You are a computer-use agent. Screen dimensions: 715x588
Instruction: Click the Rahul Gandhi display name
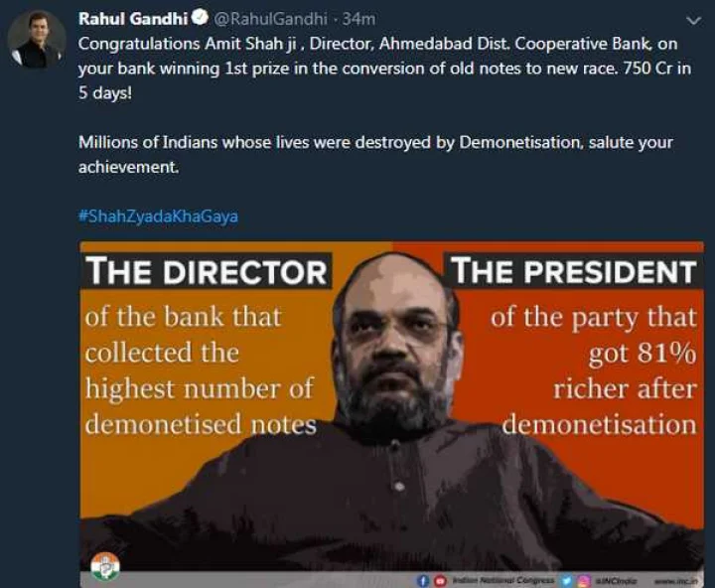pyautogui.click(x=133, y=19)
